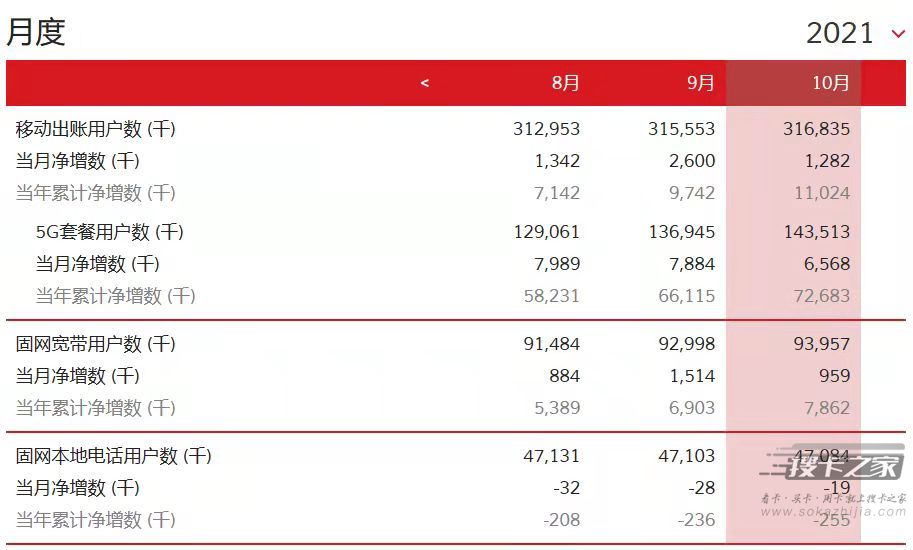
Task: Click the previous months arrow in header
Action: 425,83
